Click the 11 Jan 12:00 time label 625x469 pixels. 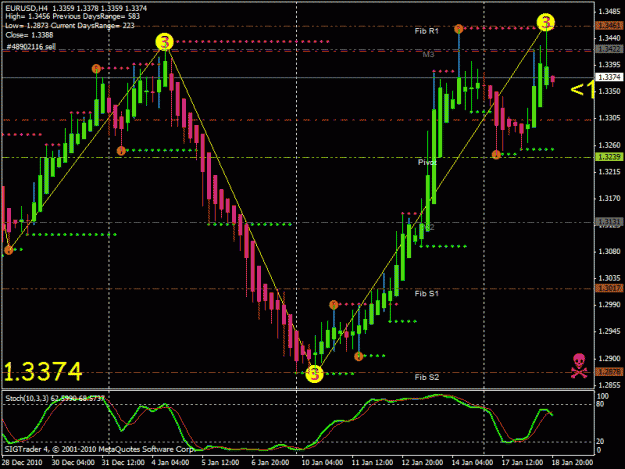pyautogui.click(x=372, y=463)
